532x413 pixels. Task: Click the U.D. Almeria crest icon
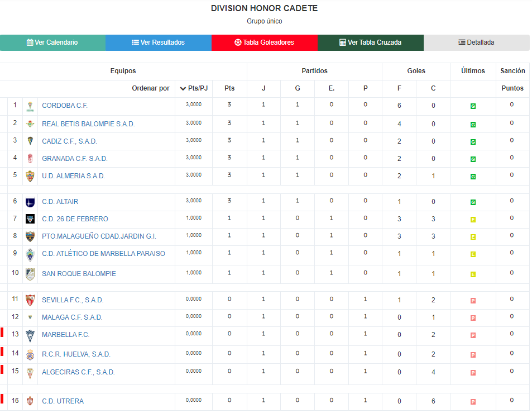pos(30,176)
